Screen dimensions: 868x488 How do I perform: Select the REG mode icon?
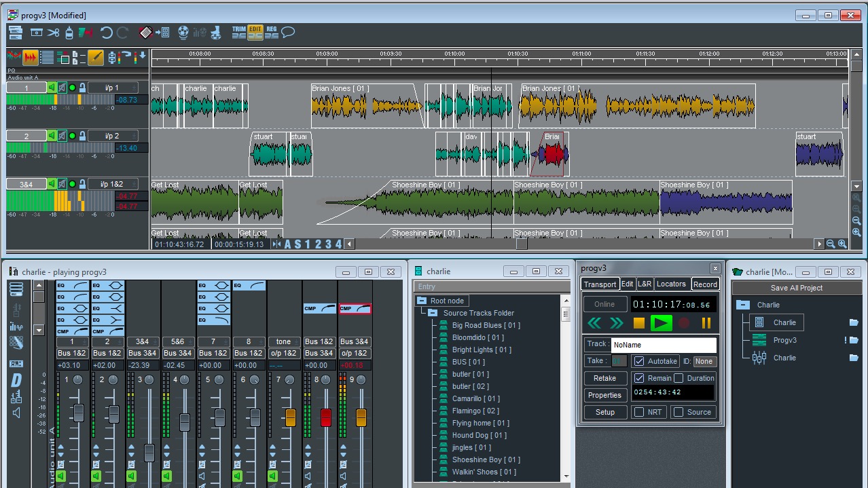272,33
